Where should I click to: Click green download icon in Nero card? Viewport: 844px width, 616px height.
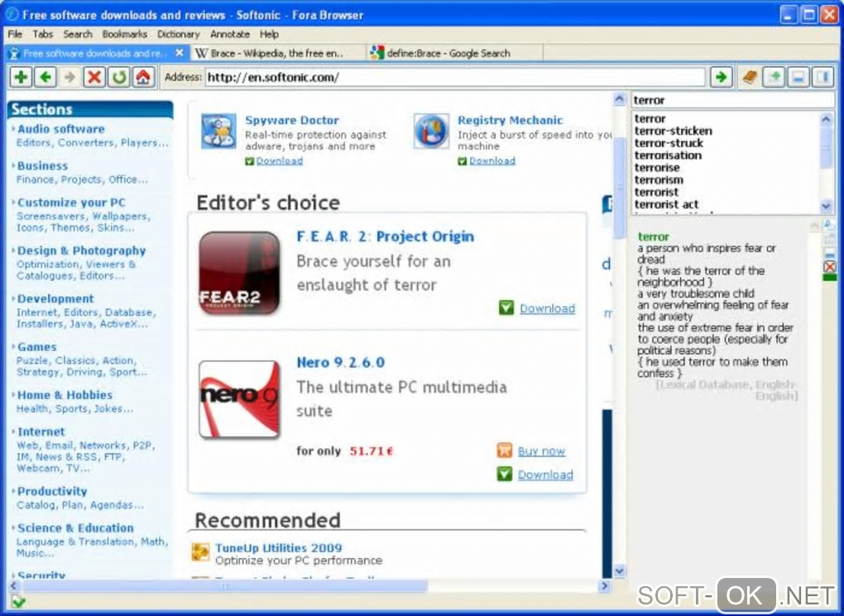[x=505, y=474]
